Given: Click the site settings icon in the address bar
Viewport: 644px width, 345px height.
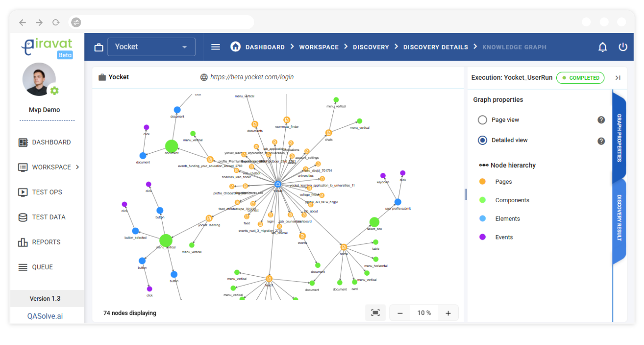Looking at the screenshot, I should tap(76, 22).
